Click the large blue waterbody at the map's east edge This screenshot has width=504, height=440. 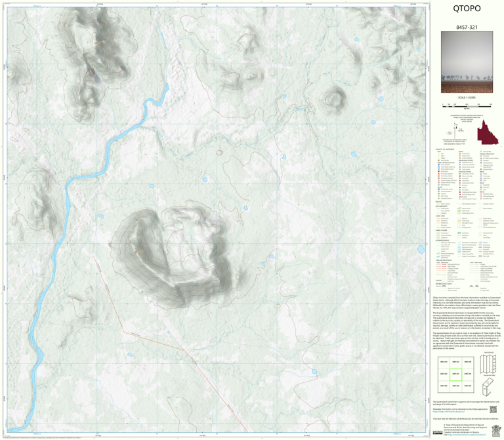click(x=421, y=249)
